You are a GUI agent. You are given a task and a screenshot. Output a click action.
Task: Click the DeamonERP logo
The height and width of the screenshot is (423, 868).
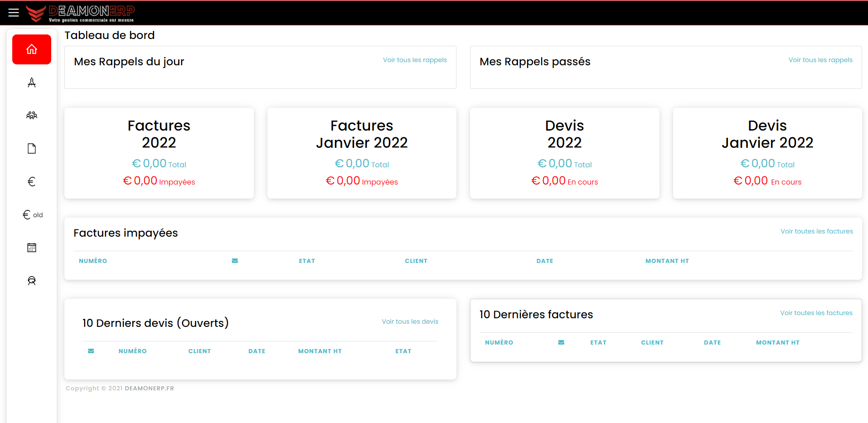point(80,13)
